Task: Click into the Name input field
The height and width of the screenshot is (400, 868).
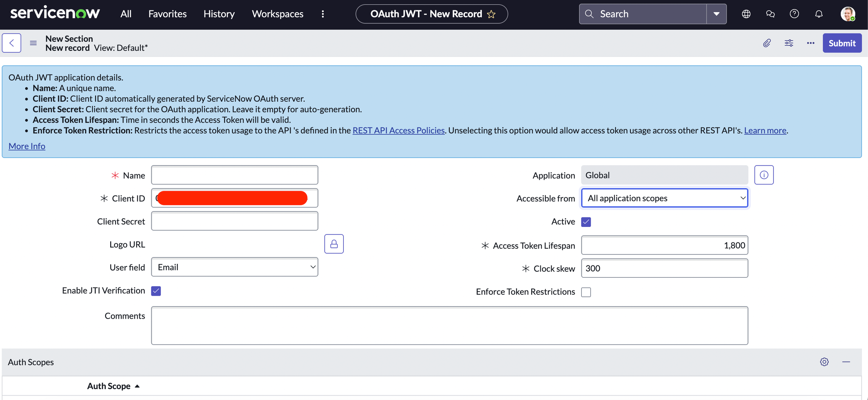Action: (234, 175)
